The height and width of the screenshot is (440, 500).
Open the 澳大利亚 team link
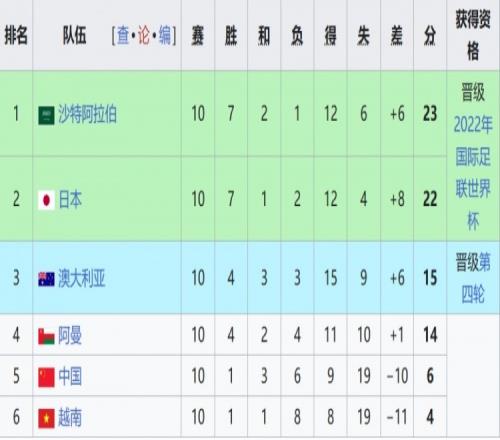click(82, 278)
